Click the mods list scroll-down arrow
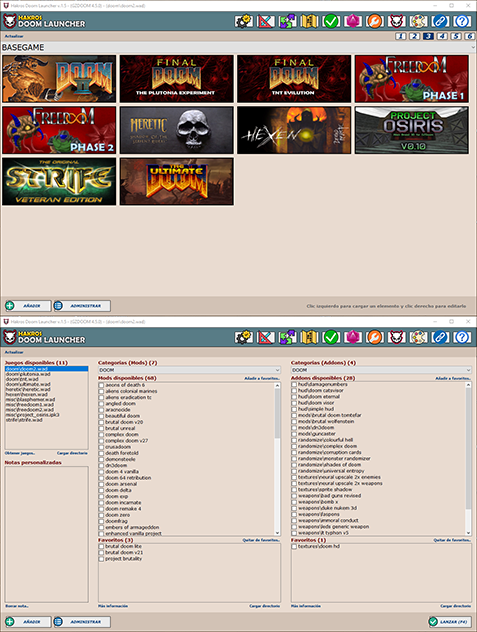477x632 pixels. (x=277, y=532)
